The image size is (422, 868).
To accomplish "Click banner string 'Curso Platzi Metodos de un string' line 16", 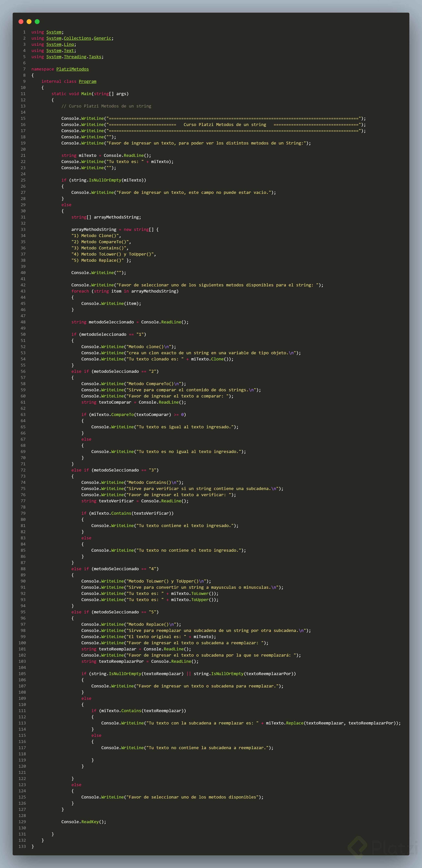I will pyautogui.click(x=225, y=125).
